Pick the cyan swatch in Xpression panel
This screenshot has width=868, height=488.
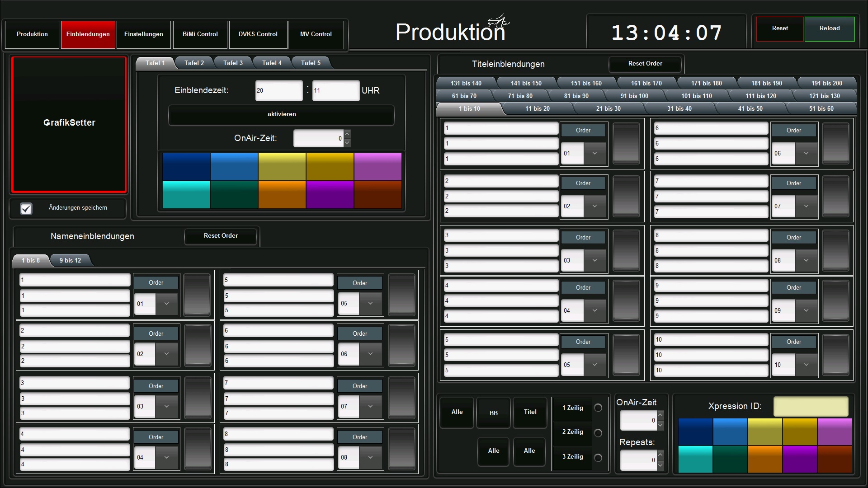695,459
